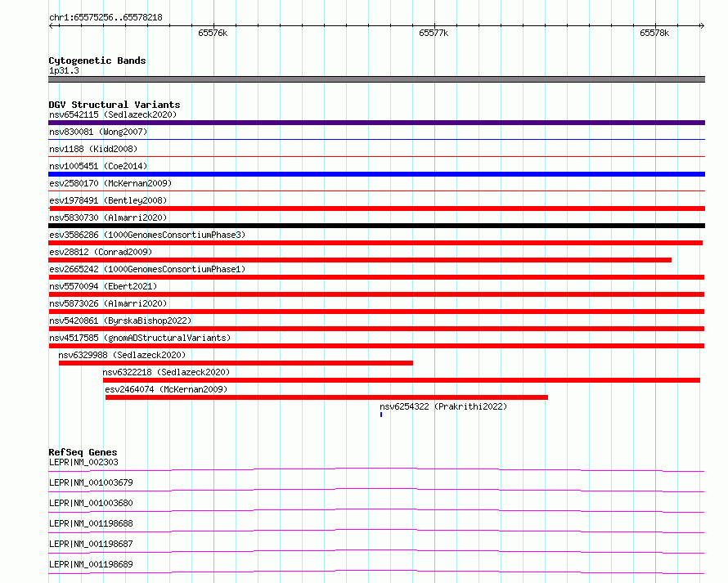Click the red bar under esv28812
728x583 pixels.
click(x=360, y=260)
